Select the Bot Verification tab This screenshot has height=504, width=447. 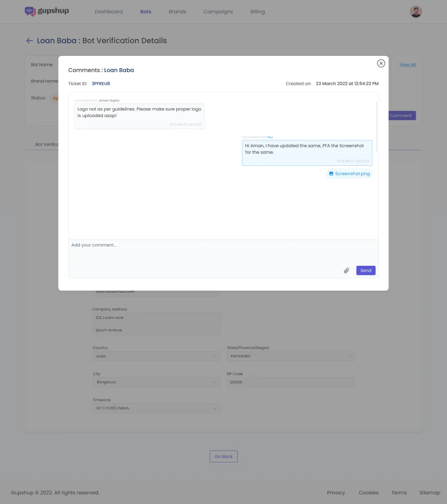47,144
